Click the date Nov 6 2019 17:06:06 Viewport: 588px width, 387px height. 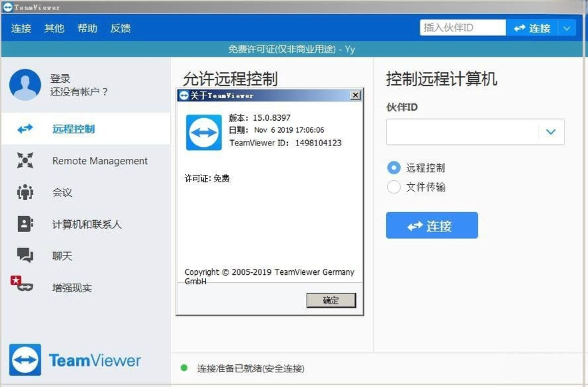click(x=289, y=130)
